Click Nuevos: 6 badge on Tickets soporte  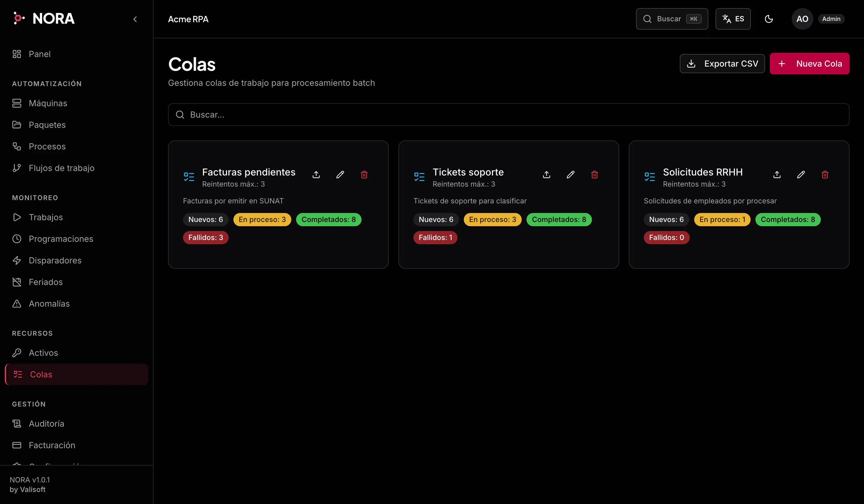(x=436, y=219)
